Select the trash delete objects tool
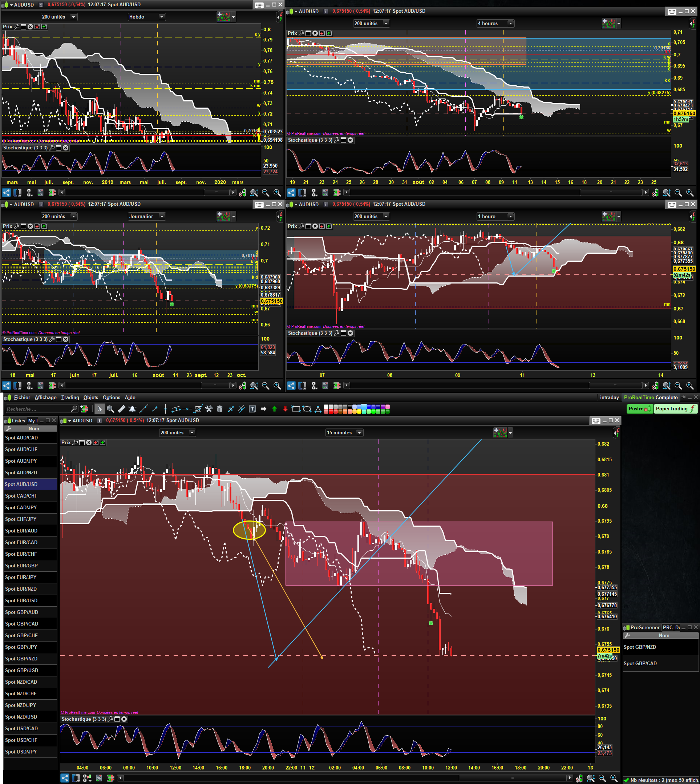This screenshot has width=700, height=784. [220, 409]
